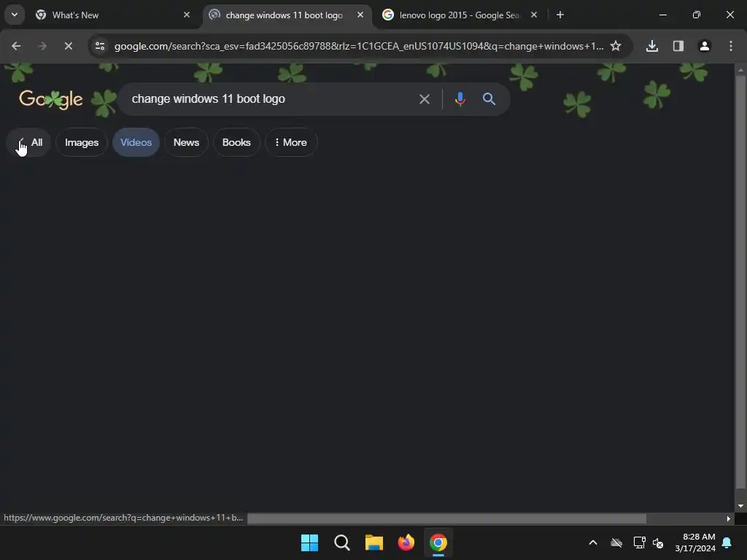
Task: Click the vertical scrollbar thumb
Action: pos(740,281)
